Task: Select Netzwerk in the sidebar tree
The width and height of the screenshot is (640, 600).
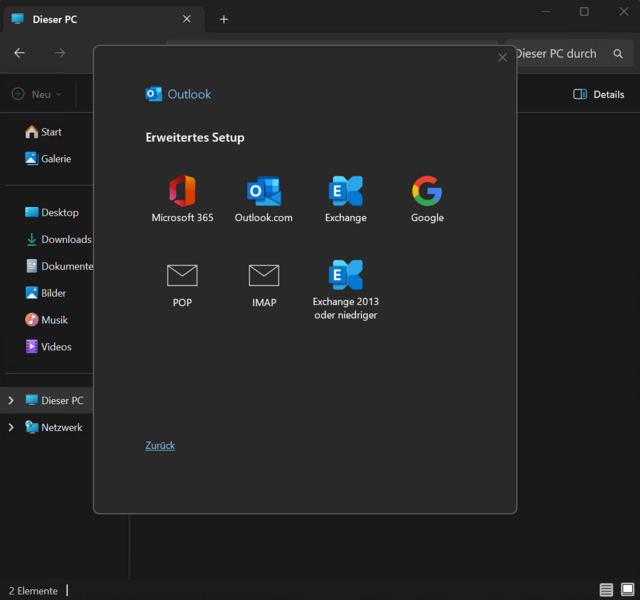Action: point(53,427)
